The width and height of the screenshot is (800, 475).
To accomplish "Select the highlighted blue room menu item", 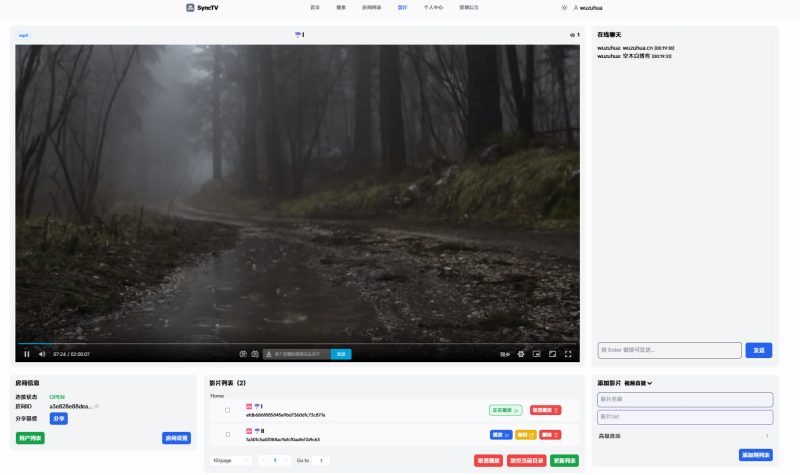I will [403, 8].
